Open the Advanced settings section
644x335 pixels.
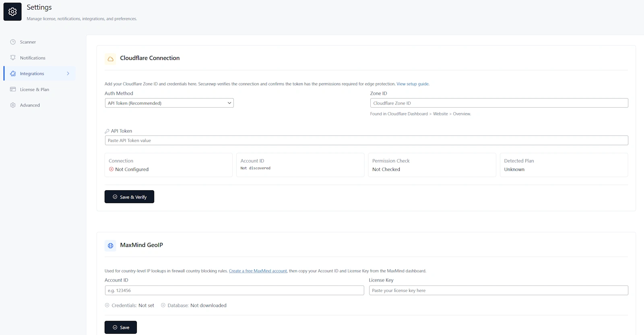pyautogui.click(x=39, y=105)
